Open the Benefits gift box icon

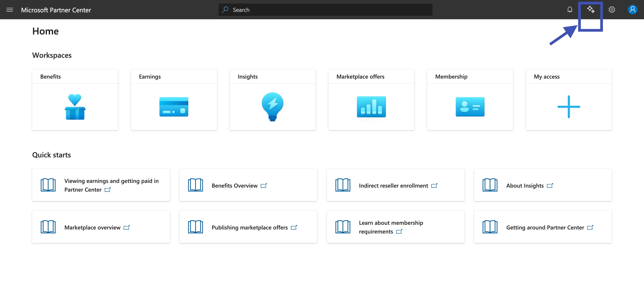point(75,107)
